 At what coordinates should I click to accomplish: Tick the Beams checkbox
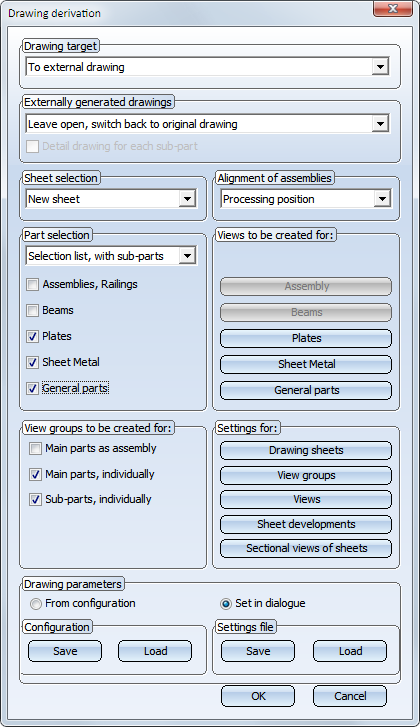pyautogui.click(x=32, y=311)
